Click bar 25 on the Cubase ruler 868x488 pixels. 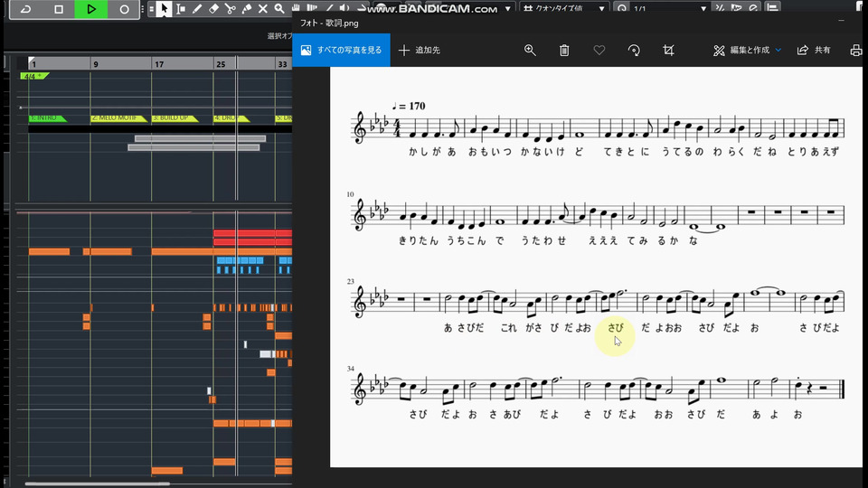point(221,64)
